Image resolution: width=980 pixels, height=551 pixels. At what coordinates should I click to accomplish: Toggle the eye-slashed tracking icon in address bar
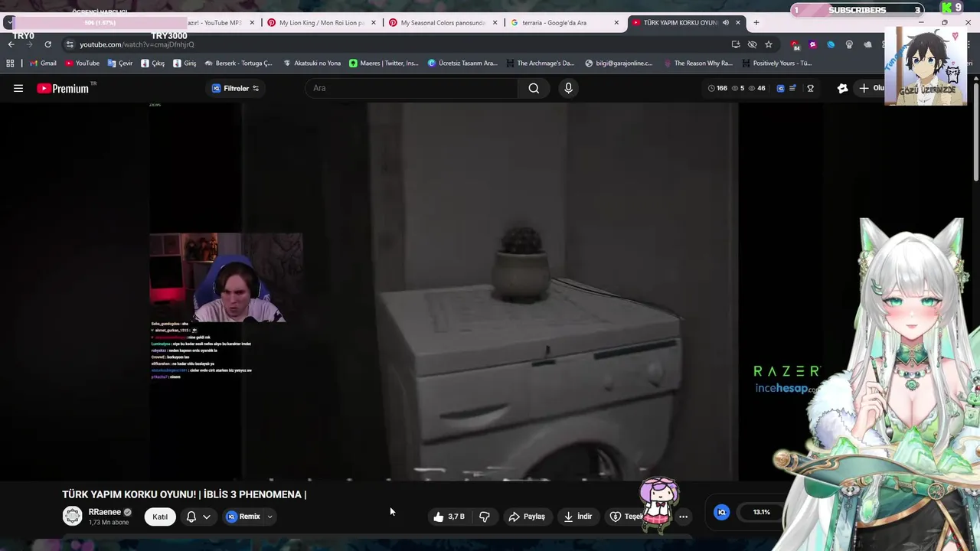tap(752, 44)
